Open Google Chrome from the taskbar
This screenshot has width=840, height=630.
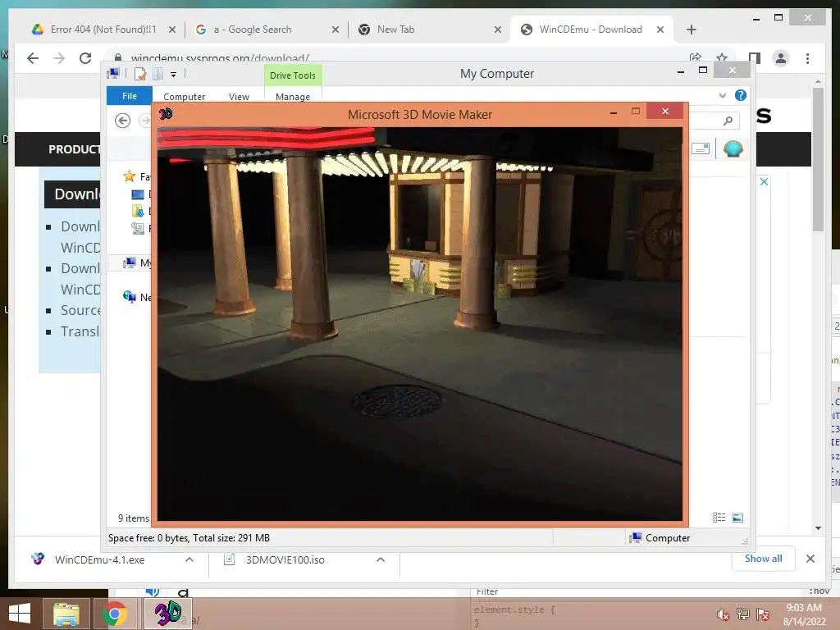[114, 614]
